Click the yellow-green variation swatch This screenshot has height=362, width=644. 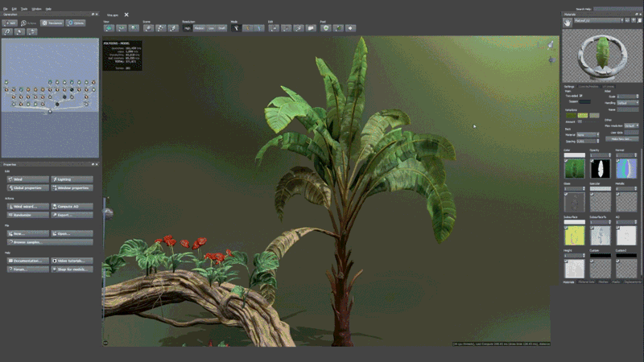click(582, 116)
